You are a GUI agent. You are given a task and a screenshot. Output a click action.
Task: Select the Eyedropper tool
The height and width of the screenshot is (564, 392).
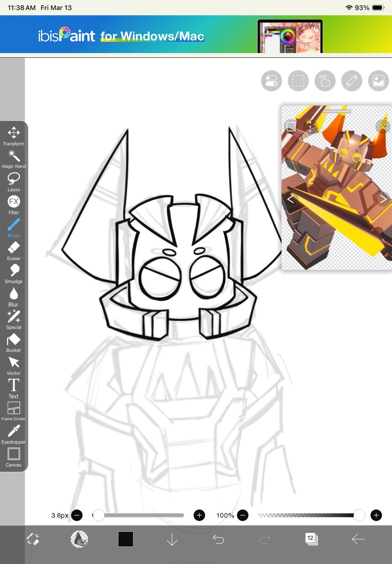[x=14, y=434]
